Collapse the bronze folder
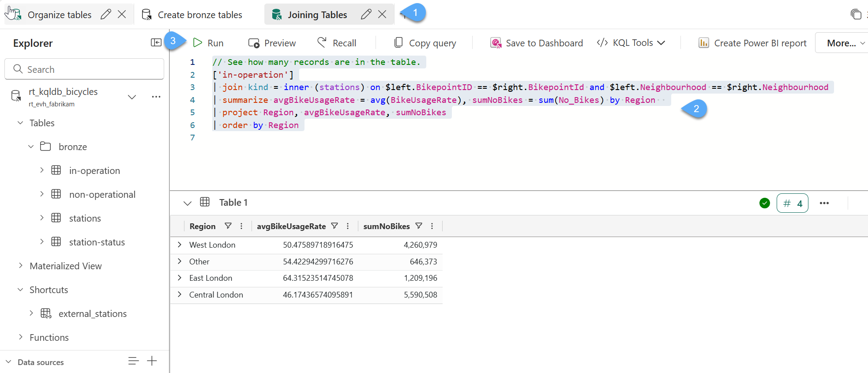Viewport: 868px width, 373px height. pyautogui.click(x=31, y=147)
